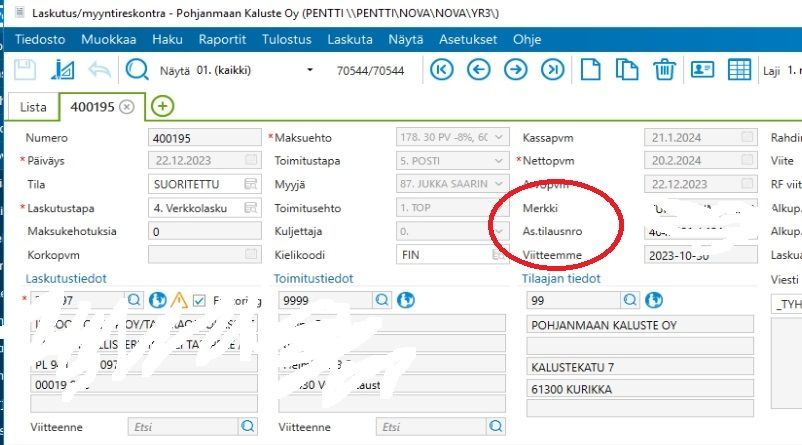
Task: Click the KALUSTEKATU 7 address field
Action: [x=640, y=367]
